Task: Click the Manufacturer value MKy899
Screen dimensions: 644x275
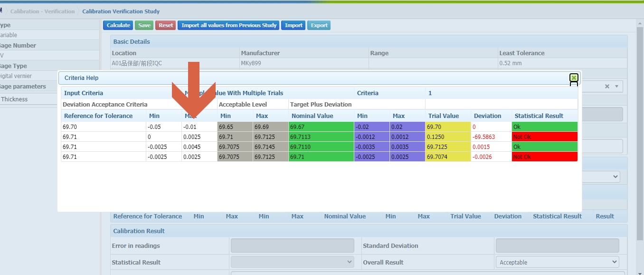Action: [x=251, y=63]
